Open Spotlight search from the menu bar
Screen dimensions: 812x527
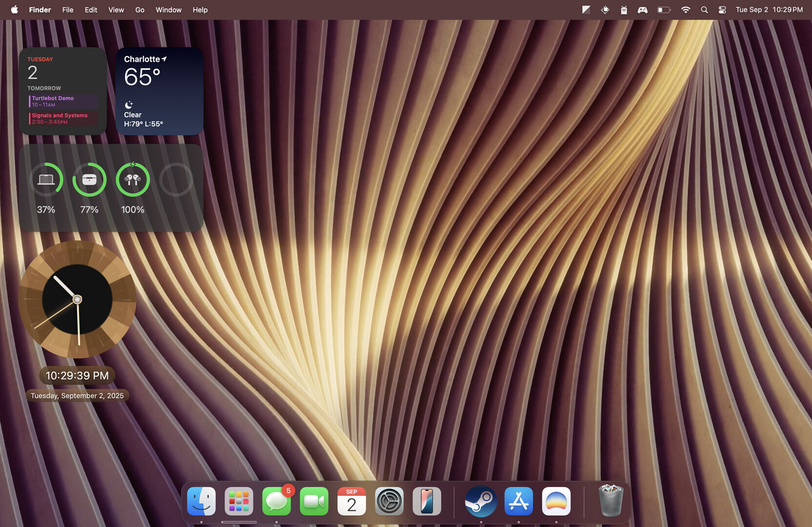click(704, 9)
